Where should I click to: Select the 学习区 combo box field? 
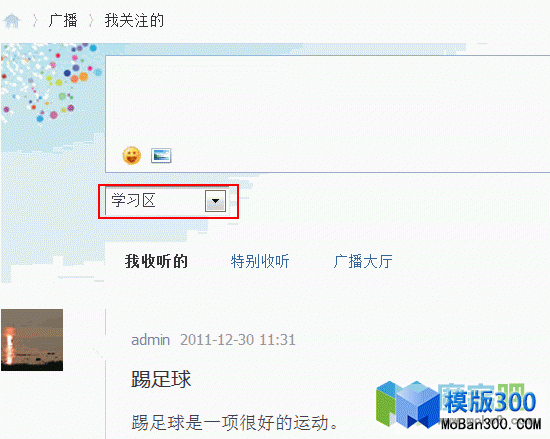click(166, 201)
